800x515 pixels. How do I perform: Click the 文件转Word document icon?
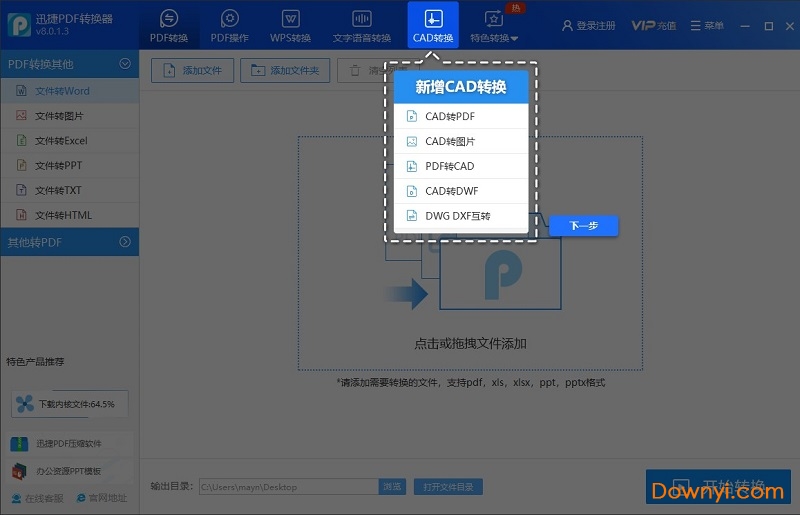[21, 91]
